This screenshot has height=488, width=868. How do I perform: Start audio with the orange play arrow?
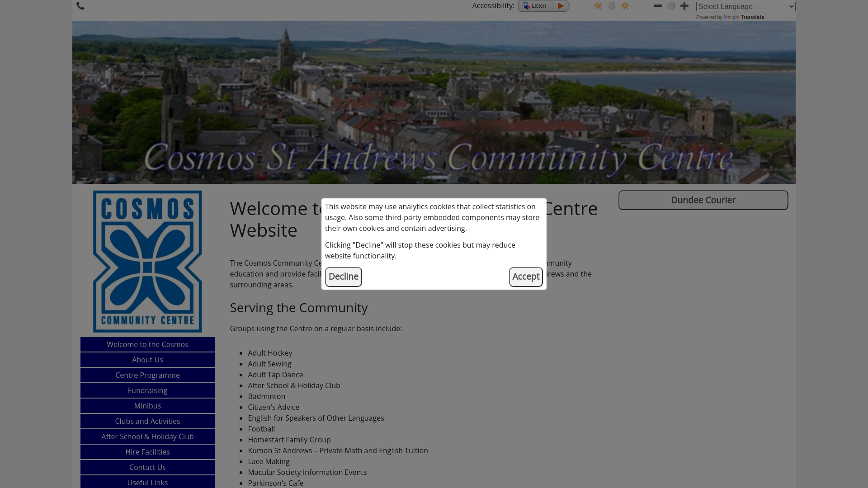pos(561,6)
